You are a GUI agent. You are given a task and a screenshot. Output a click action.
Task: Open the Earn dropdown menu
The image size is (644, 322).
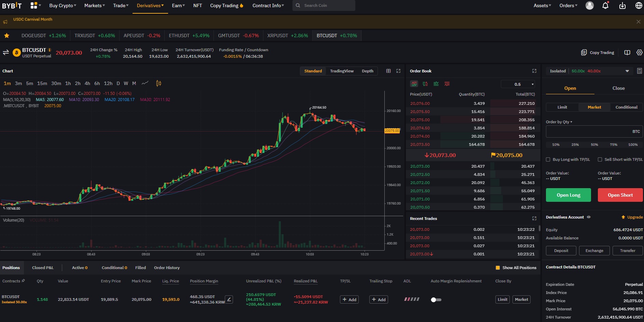[178, 5]
